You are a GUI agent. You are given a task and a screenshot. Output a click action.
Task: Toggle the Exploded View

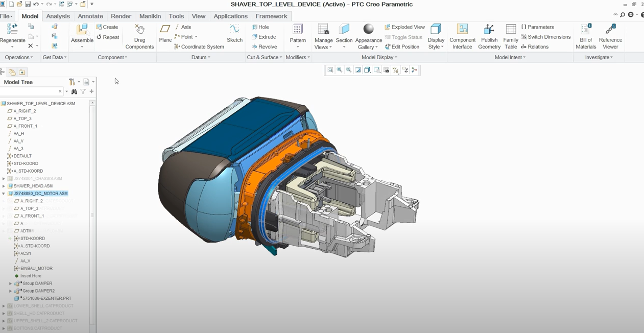(x=404, y=27)
